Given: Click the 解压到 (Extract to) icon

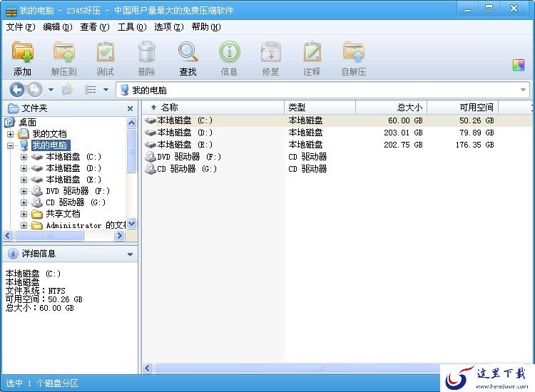Looking at the screenshot, I should 64,54.
